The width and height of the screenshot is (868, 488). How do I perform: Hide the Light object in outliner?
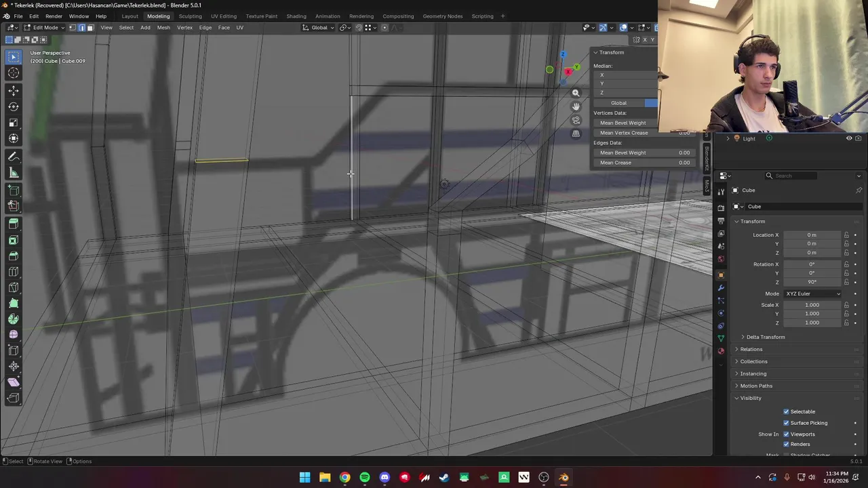849,138
